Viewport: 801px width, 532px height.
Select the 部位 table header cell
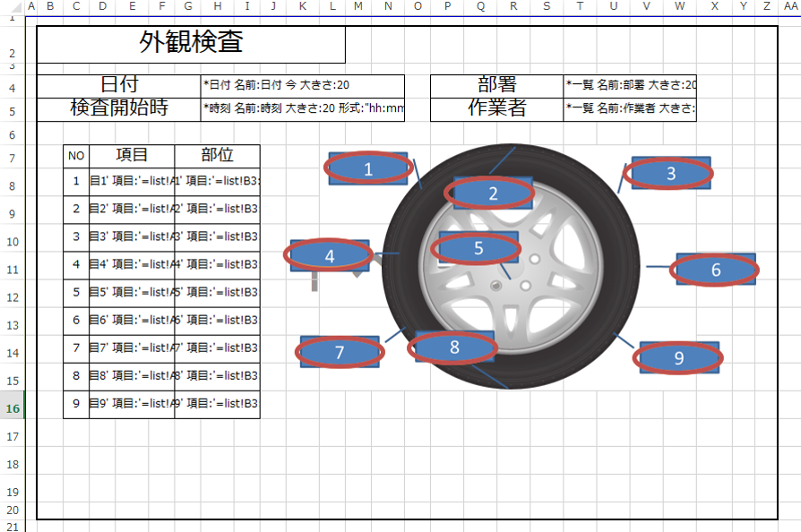[217, 155]
